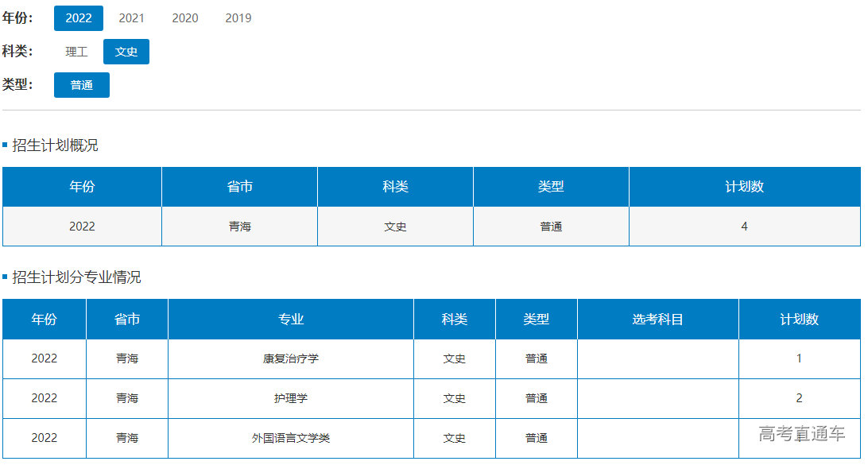Click the 普通 type button

click(82, 85)
